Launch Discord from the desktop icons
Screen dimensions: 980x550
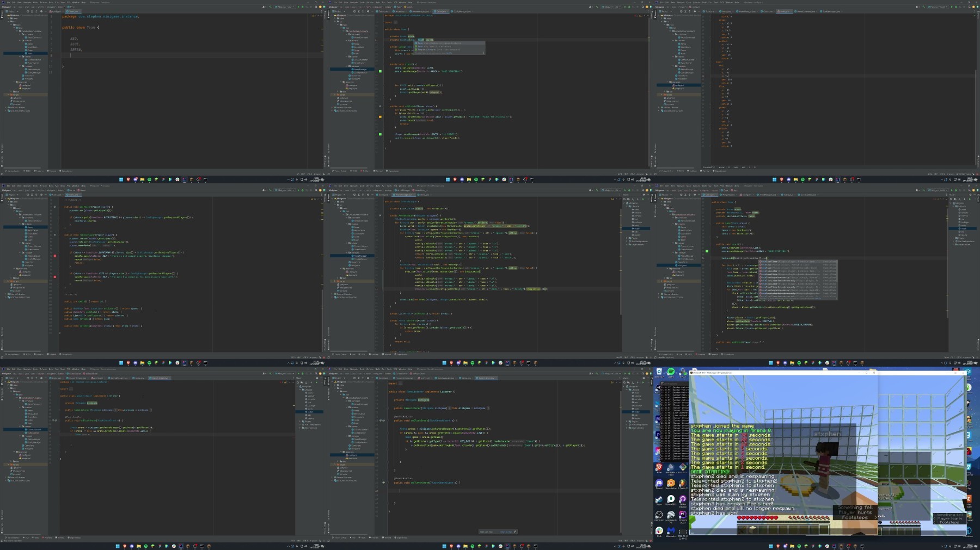[659, 484]
